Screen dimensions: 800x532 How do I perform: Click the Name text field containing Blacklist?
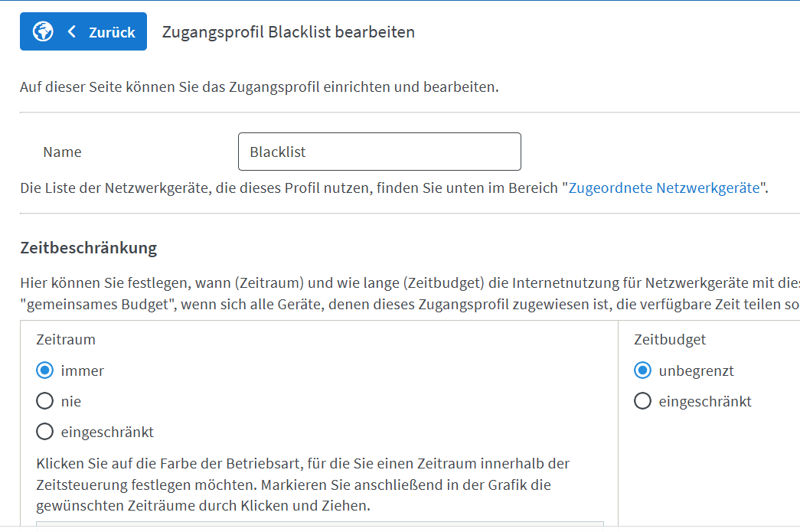[379, 152]
